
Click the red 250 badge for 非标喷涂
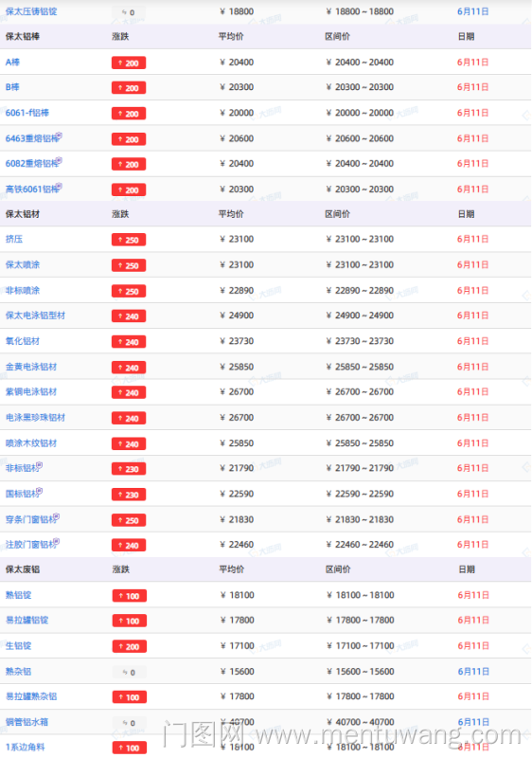click(x=129, y=292)
